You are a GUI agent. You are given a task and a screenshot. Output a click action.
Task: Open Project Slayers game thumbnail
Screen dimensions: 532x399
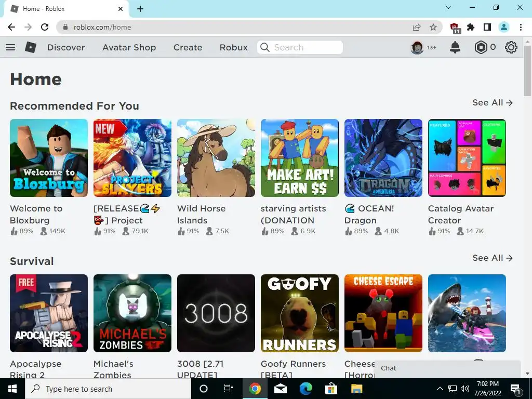tap(132, 158)
